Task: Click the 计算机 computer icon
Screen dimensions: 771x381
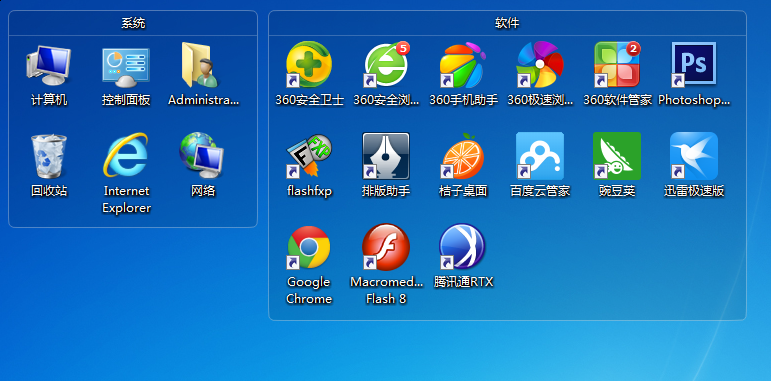Action: (x=49, y=65)
